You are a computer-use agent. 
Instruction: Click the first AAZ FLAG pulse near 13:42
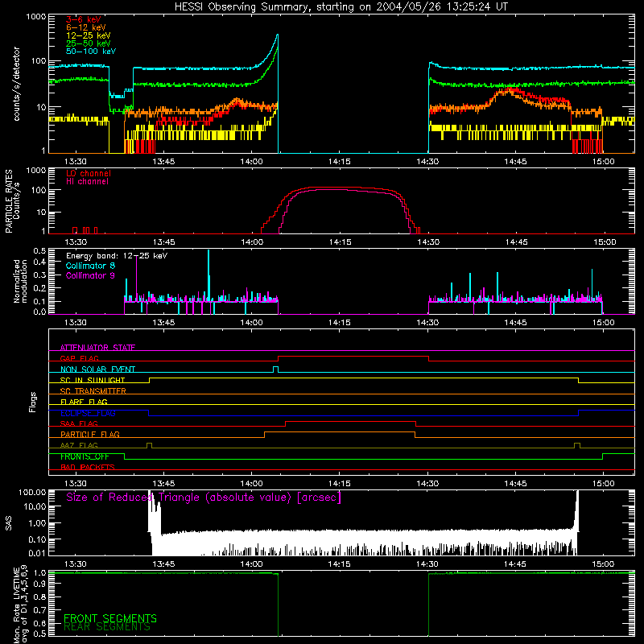(x=149, y=445)
